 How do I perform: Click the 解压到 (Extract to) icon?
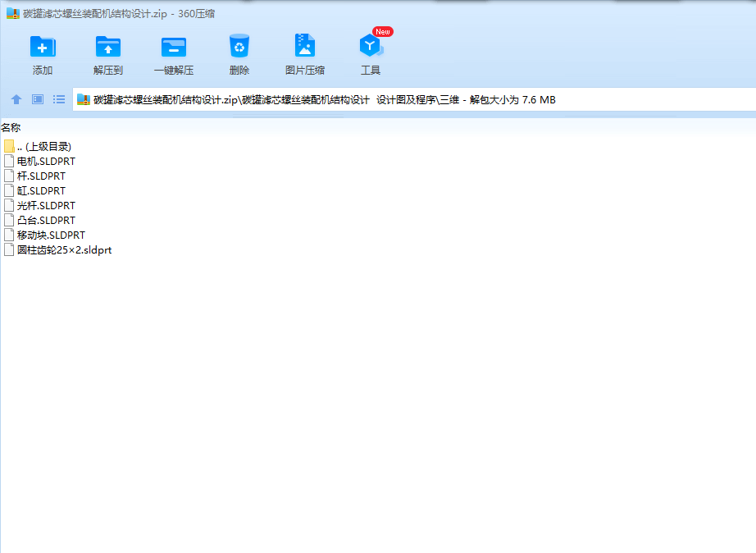pos(108,47)
